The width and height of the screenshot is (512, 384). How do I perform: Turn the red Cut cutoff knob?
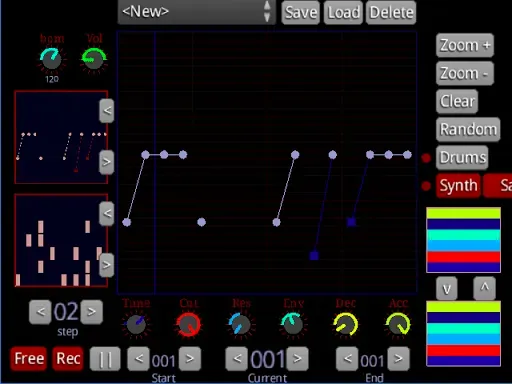click(x=188, y=324)
